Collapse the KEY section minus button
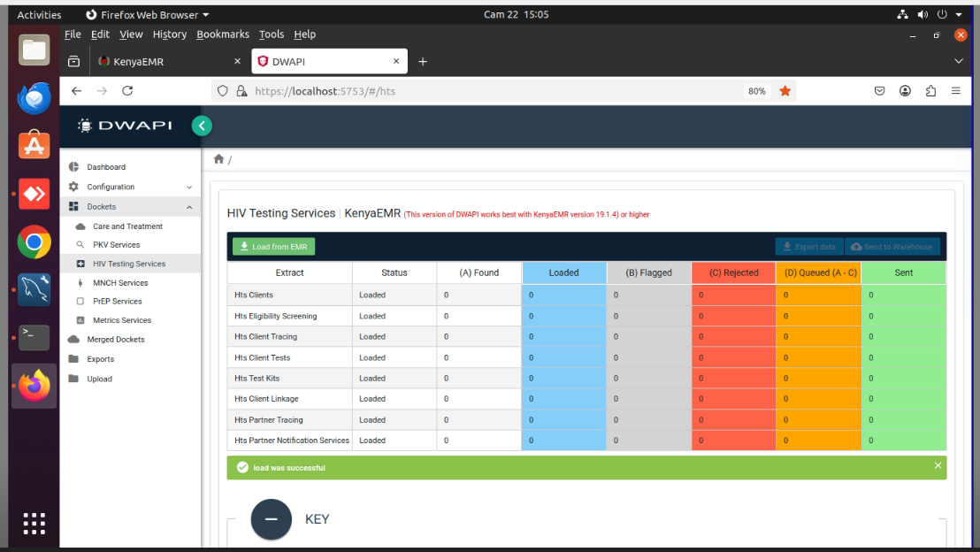 (x=272, y=519)
